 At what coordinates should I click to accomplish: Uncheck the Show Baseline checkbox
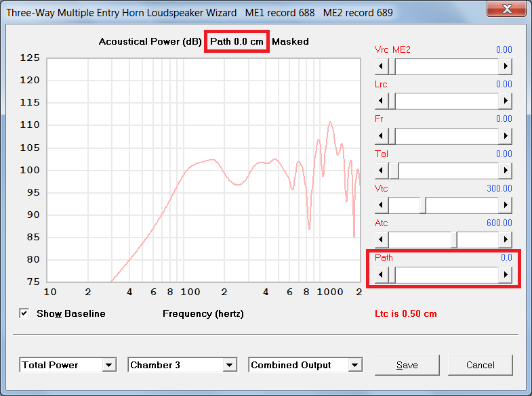point(24,313)
